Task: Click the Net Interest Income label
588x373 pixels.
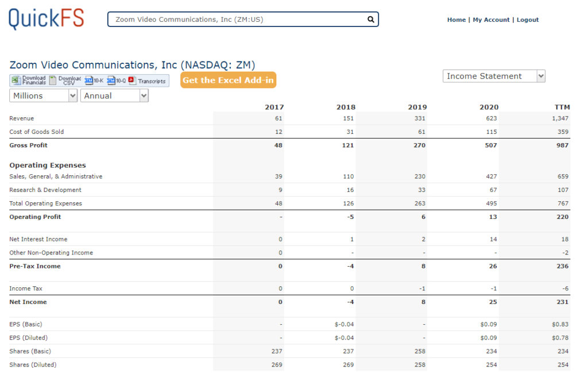Action: pyautogui.click(x=38, y=240)
